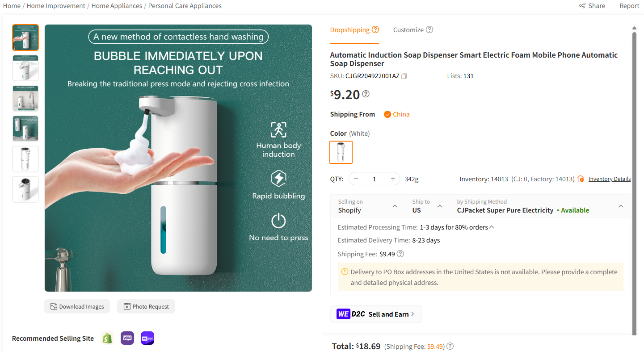
Task: Select the White color variant
Action: [341, 152]
